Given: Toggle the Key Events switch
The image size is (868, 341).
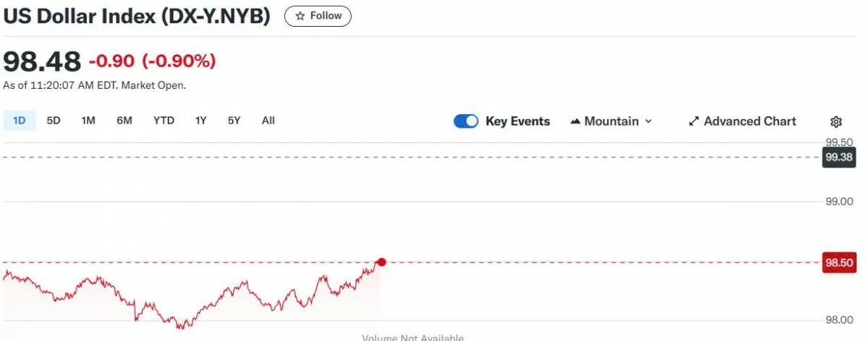Looking at the screenshot, I should click(x=466, y=121).
